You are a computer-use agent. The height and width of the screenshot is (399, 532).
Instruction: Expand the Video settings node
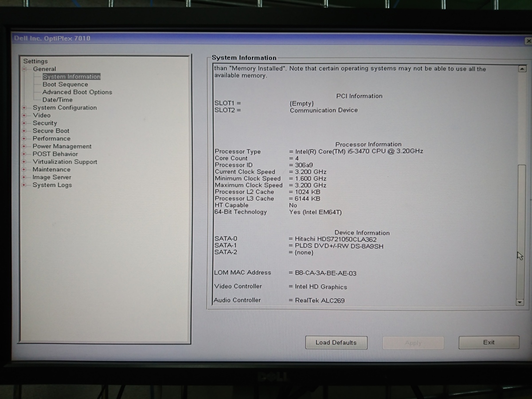tap(24, 115)
